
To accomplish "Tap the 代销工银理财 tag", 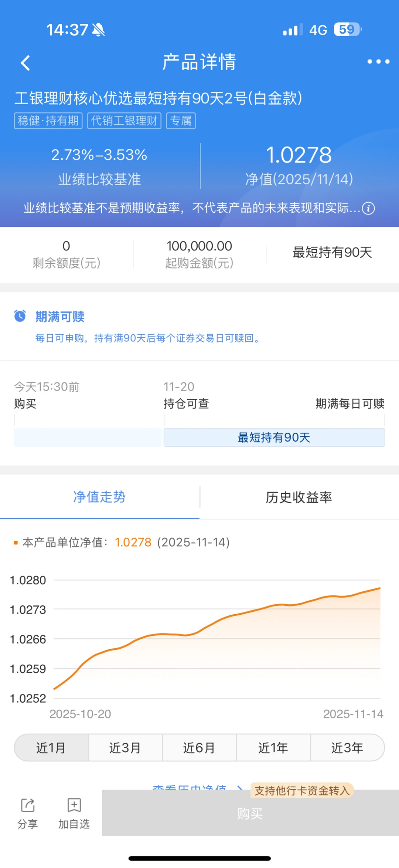I will tap(124, 121).
